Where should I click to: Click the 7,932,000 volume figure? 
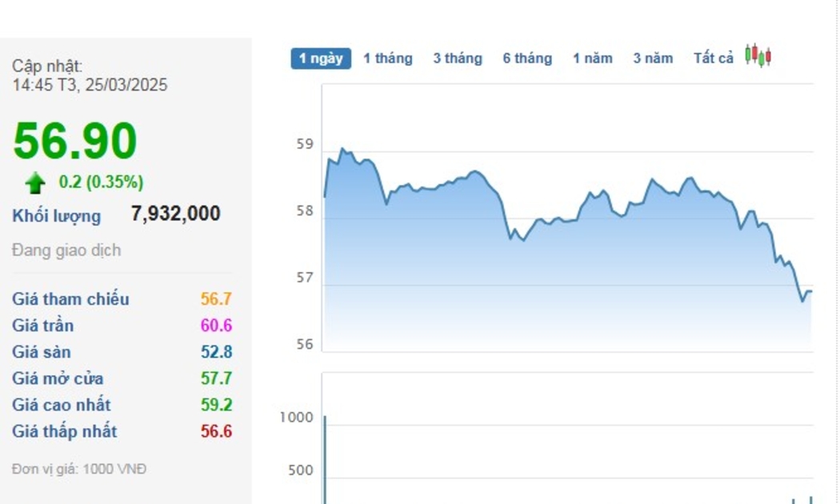tap(175, 214)
